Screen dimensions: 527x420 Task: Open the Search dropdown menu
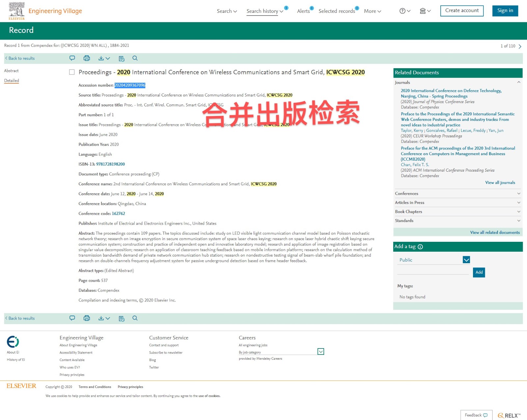point(227,11)
